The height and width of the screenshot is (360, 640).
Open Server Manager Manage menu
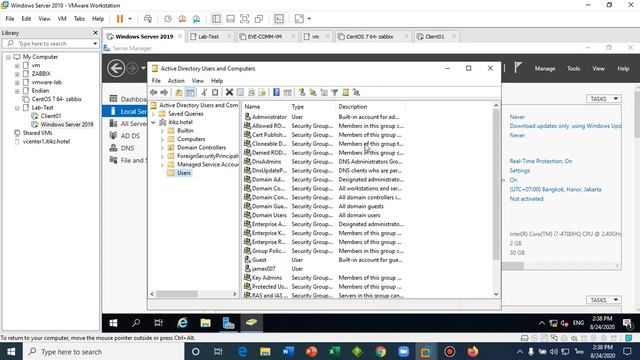pyautogui.click(x=545, y=69)
